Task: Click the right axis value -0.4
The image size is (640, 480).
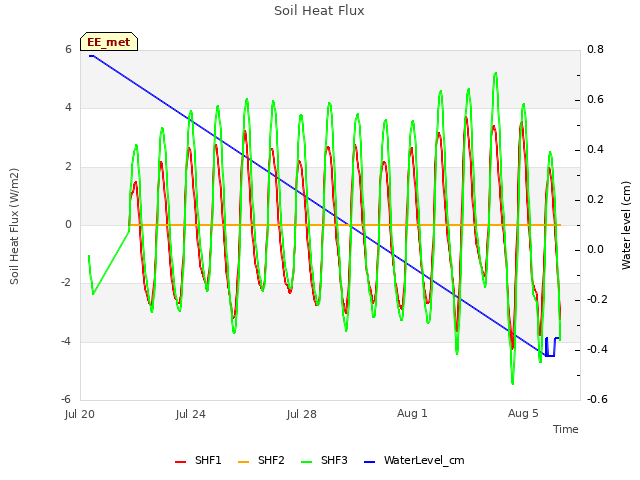Action: click(x=597, y=349)
